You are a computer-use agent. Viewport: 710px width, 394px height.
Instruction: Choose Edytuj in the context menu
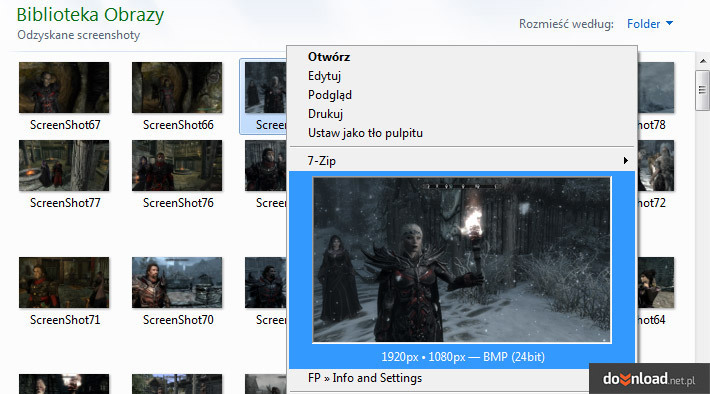[324, 76]
